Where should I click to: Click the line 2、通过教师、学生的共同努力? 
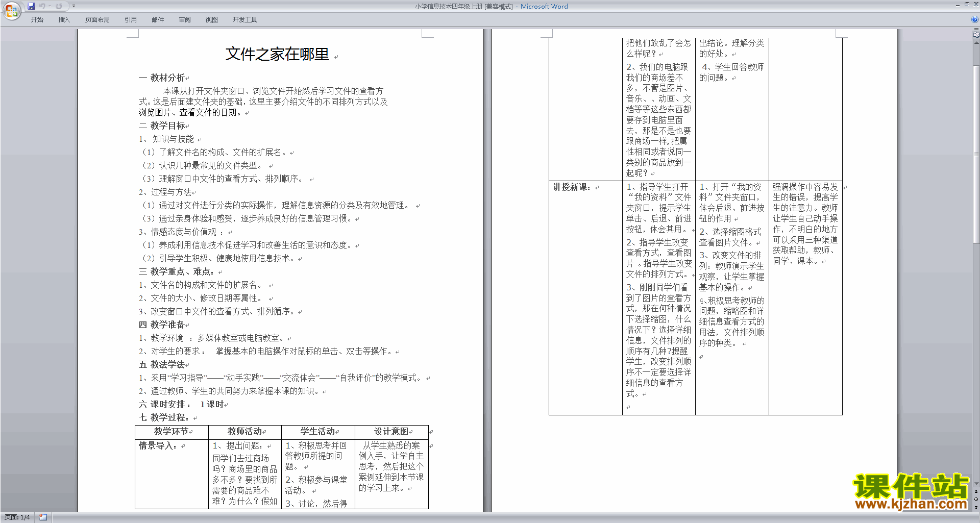[x=230, y=391]
